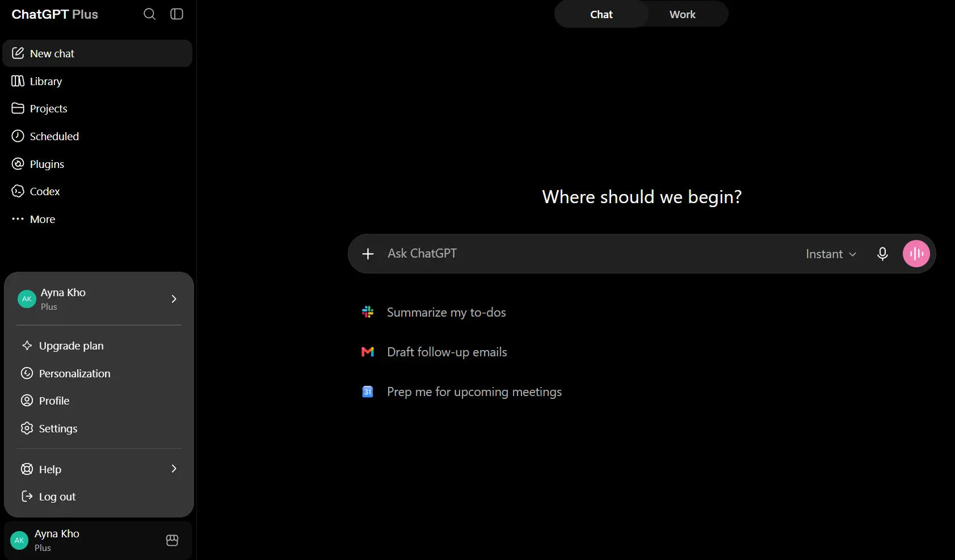Click the Log out arrow icon
This screenshot has width=955, height=560.
pyautogui.click(x=27, y=496)
